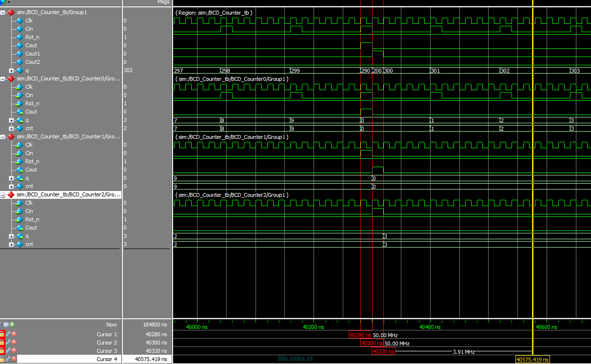The image size is (591, 364).
Task: Click the 40320 ns cursor marker in timeline
Action: [384, 351]
